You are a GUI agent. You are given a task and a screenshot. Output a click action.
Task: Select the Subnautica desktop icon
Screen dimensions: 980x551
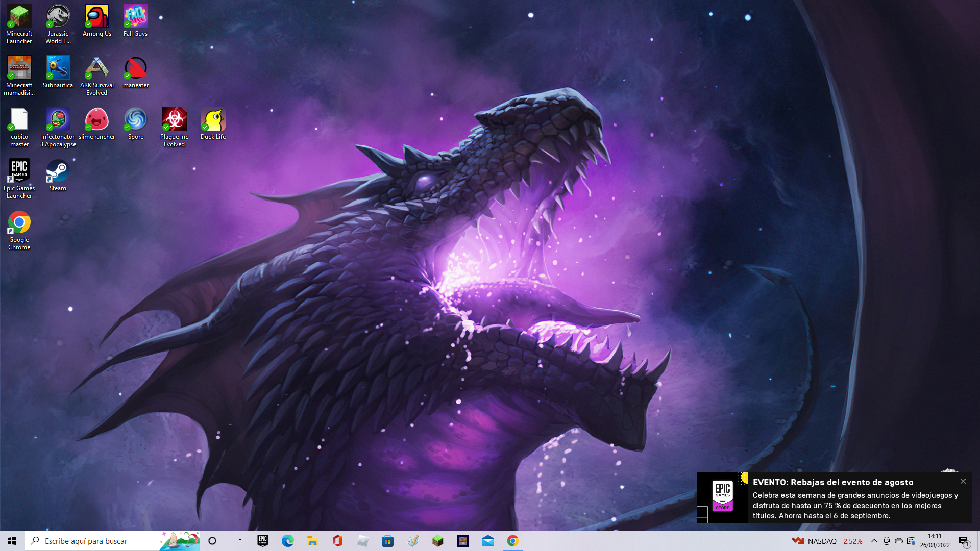click(58, 72)
